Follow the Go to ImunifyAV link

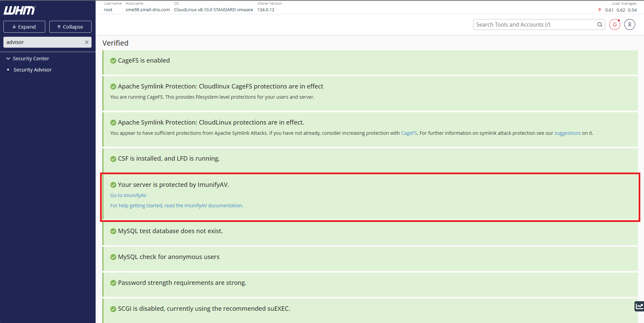pyautogui.click(x=129, y=195)
